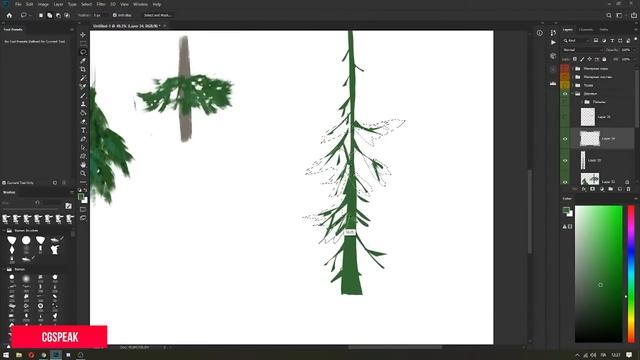Select the Clone Stamp tool
The image size is (640, 360).
coord(83,104)
